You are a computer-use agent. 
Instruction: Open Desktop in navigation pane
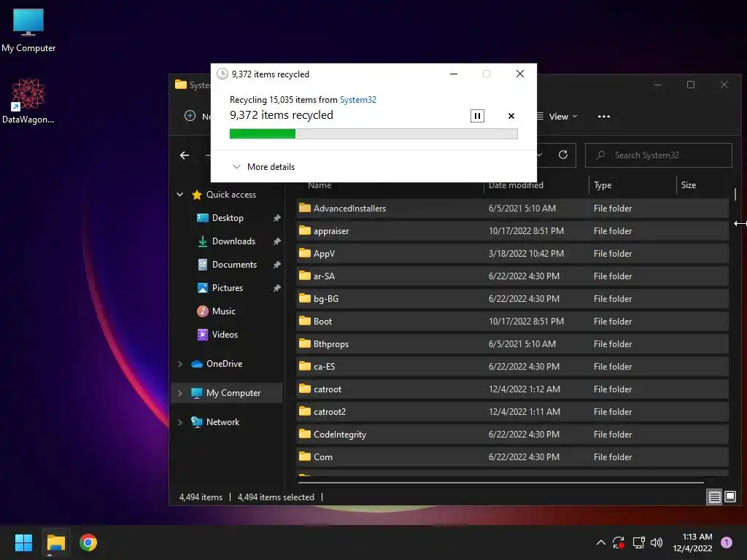pyautogui.click(x=228, y=217)
